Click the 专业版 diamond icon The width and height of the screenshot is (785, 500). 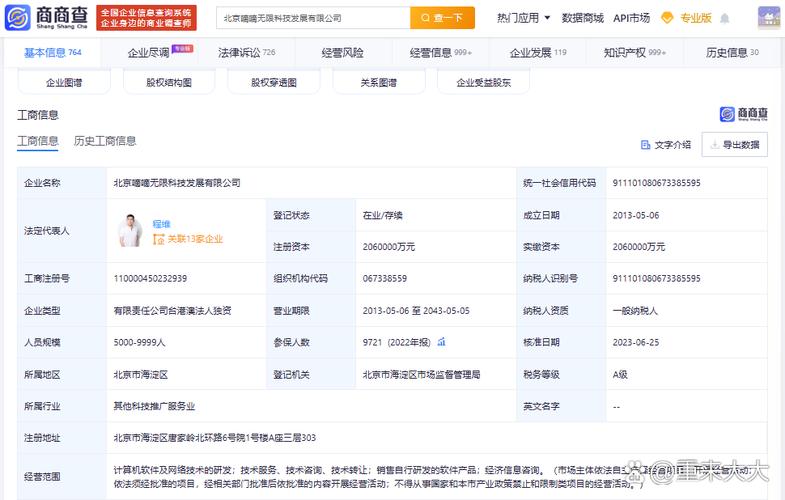[667, 18]
